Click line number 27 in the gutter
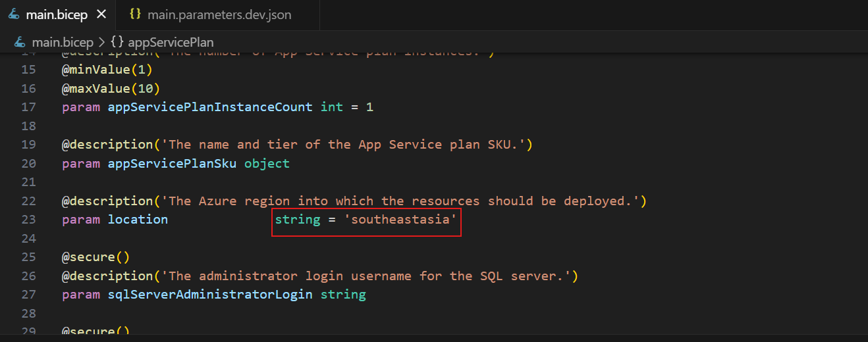Image resolution: width=868 pixels, height=342 pixels. (29, 294)
